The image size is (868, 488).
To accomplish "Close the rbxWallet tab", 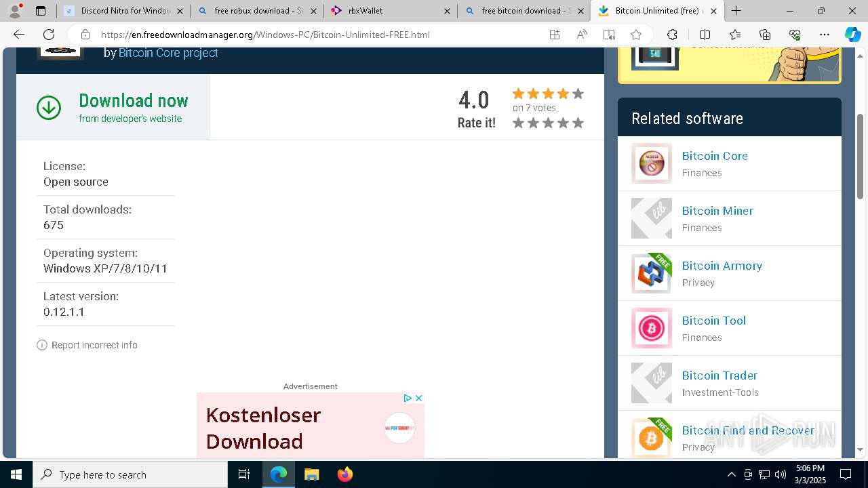I will pyautogui.click(x=447, y=11).
